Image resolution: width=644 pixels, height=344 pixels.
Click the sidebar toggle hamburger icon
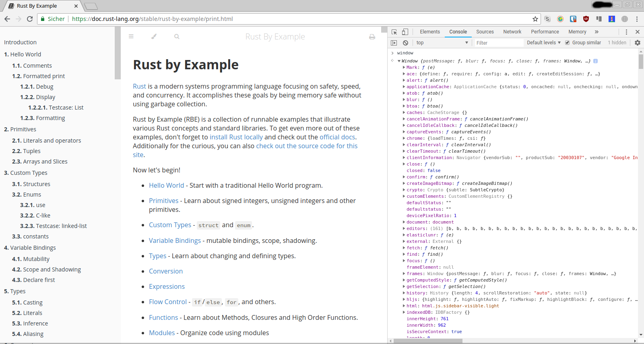tap(131, 37)
